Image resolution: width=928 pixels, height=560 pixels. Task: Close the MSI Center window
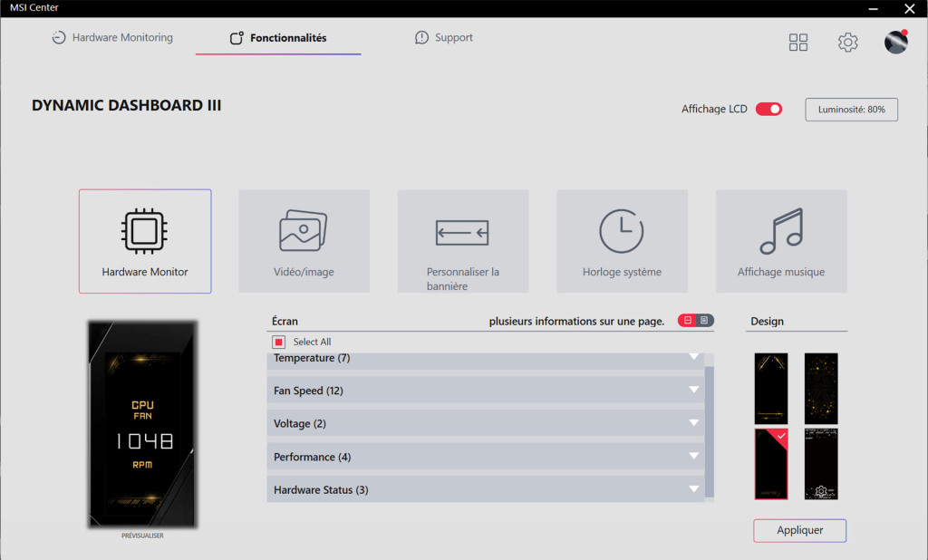(x=910, y=8)
